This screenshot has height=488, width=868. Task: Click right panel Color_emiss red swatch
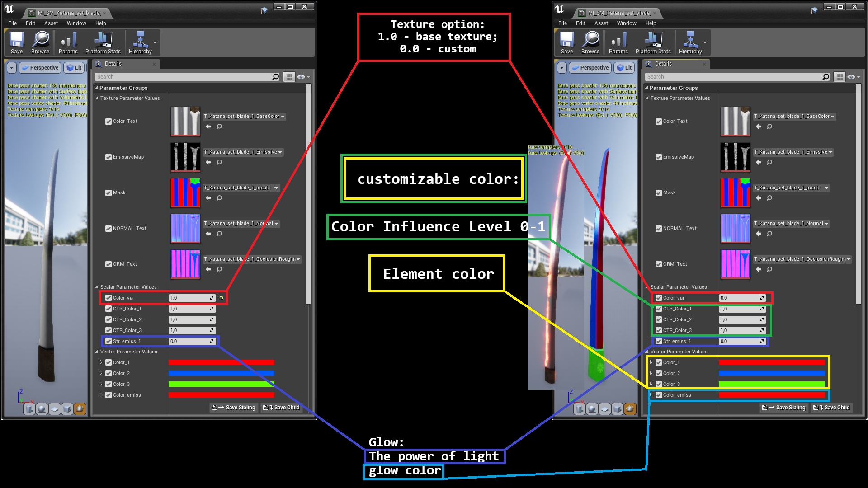click(771, 395)
